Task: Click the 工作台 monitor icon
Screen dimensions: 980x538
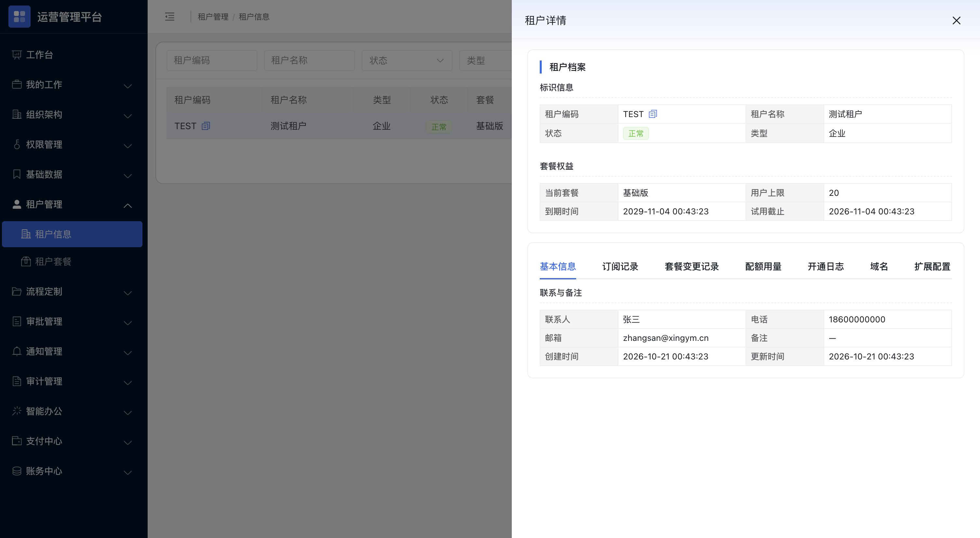Action: (x=17, y=55)
